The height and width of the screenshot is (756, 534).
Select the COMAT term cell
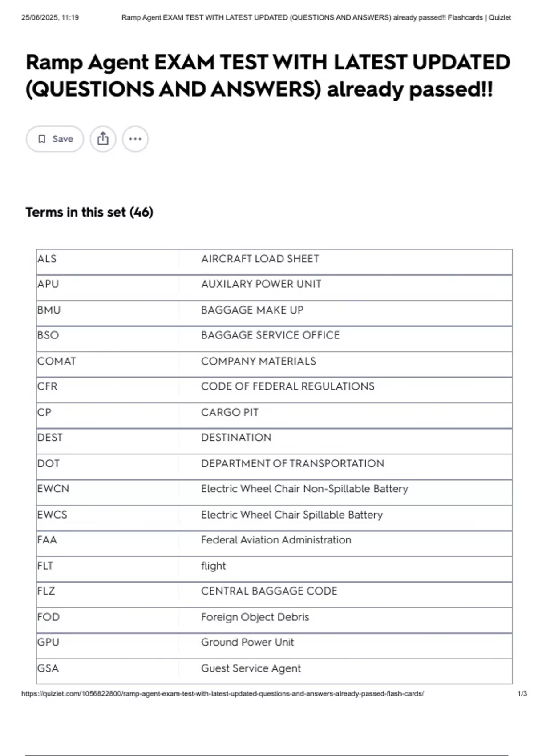(x=57, y=361)
